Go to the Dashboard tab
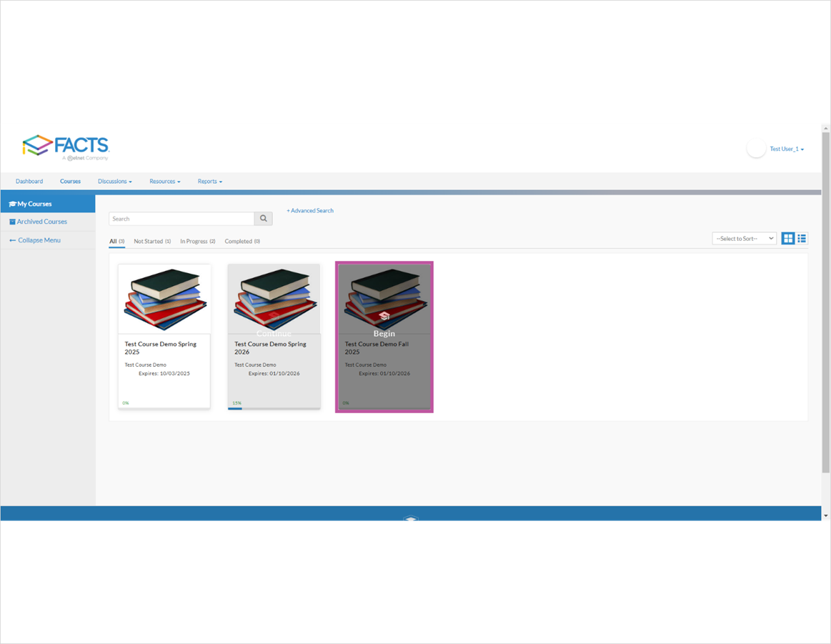831x644 pixels. click(x=29, y=181)
